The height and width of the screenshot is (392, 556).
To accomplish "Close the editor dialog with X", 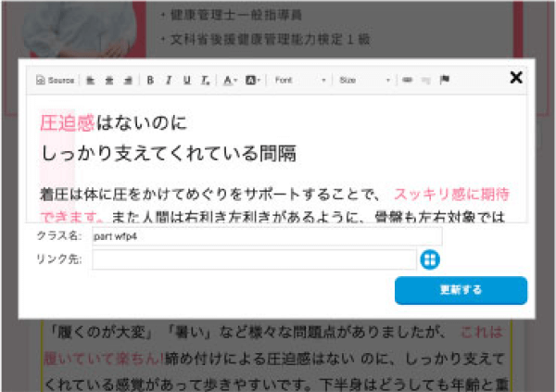I will 516,77.
